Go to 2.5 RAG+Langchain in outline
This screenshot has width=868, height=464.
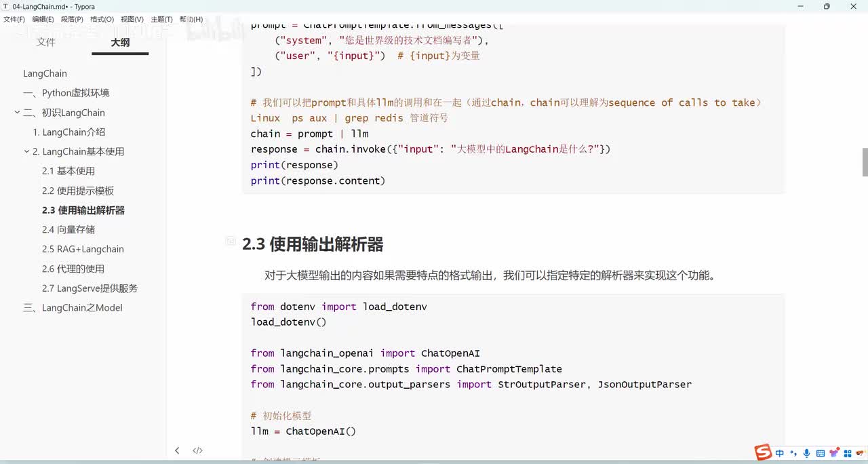tap(83, 249)
